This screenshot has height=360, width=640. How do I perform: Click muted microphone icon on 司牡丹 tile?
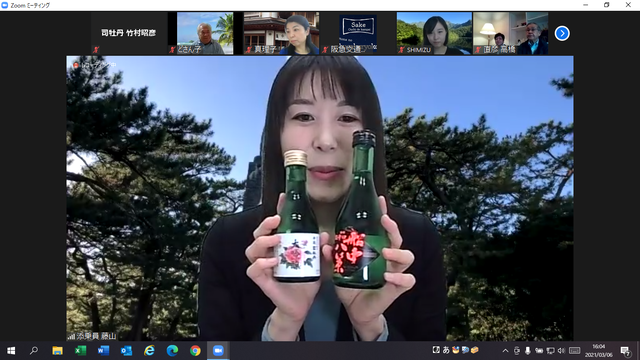pos(96,50)
